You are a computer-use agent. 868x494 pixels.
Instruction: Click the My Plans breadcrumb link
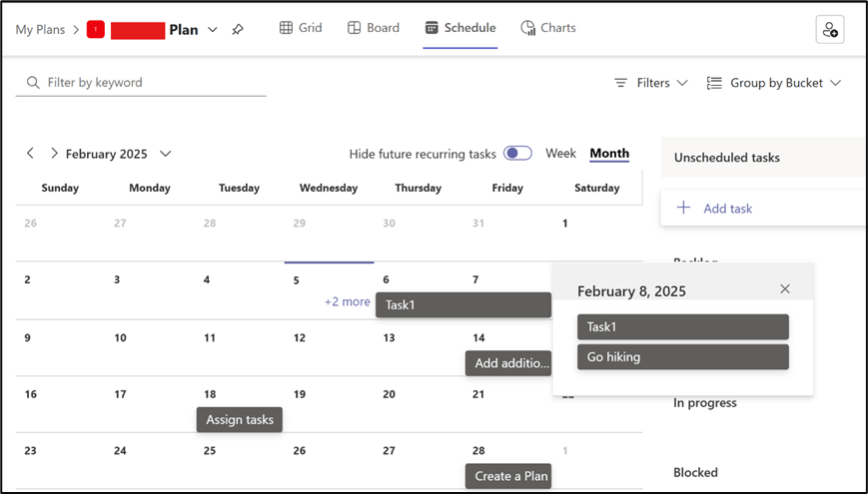tap(40, 29)
